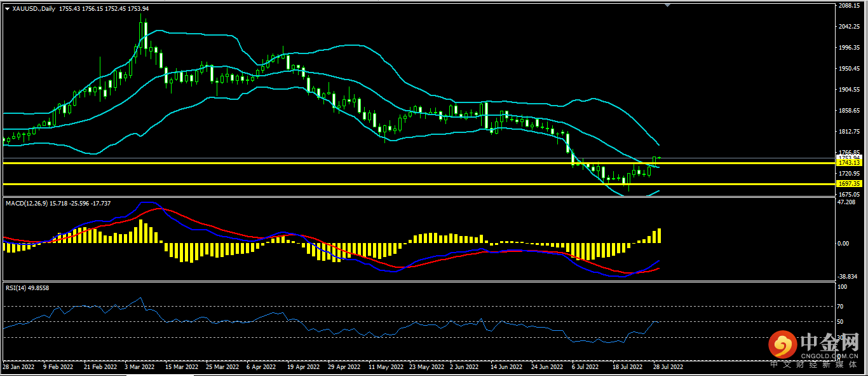Click the green current-price arrow marker on last candle
The image size is (868, 376).
coord(660,157)
